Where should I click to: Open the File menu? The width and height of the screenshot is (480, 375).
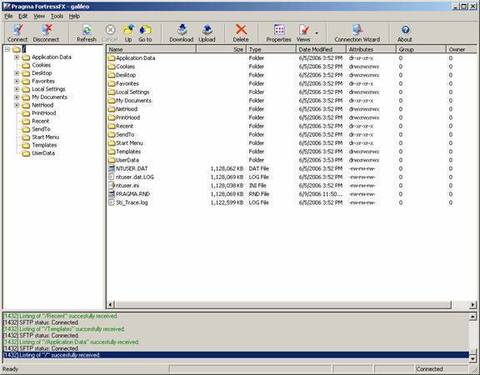coord(8,16)
